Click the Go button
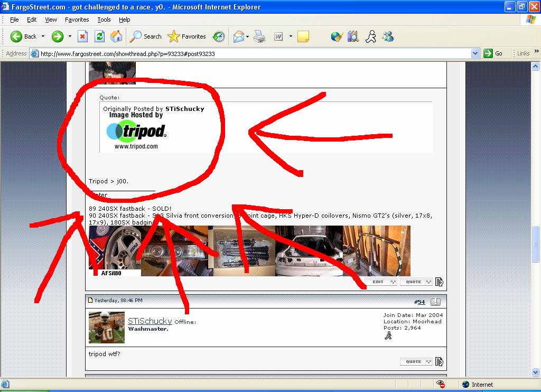The width and height of the screenshot is (541, 392). 493,53
